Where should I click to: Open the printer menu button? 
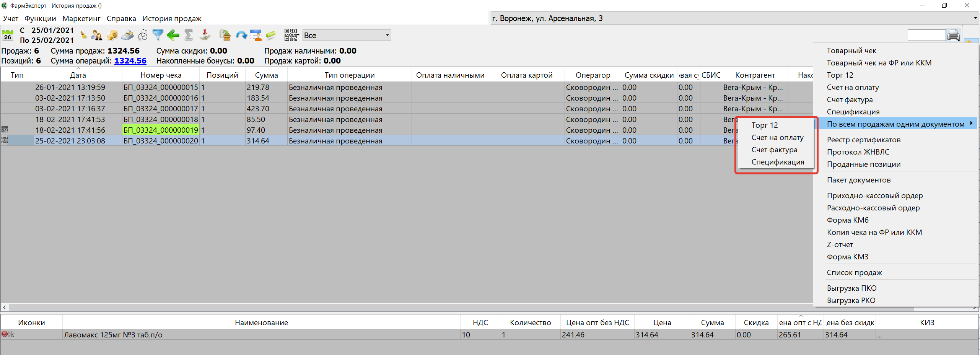954,36
